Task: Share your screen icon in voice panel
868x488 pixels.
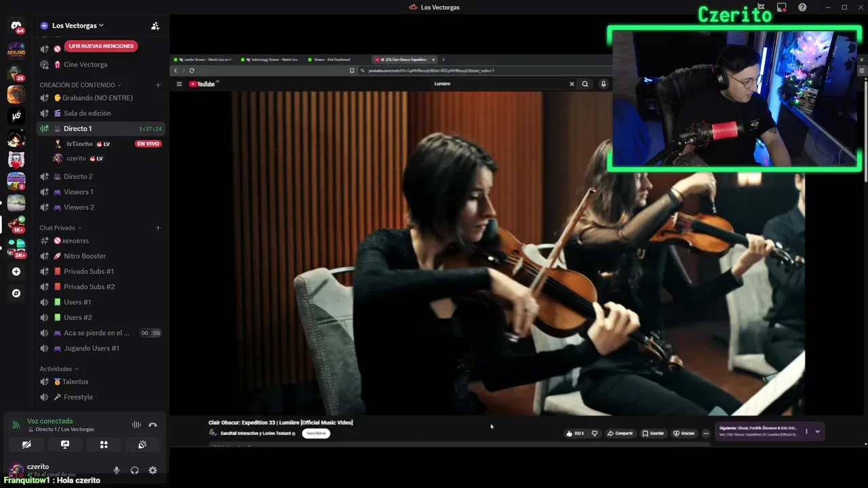Action: coord(65,445)
